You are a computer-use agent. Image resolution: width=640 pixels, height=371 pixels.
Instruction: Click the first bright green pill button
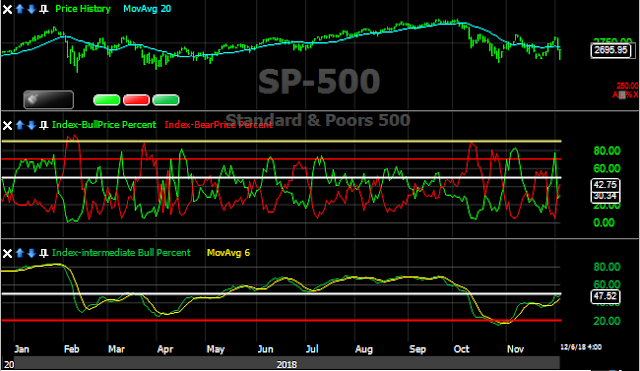coord(107,100)
